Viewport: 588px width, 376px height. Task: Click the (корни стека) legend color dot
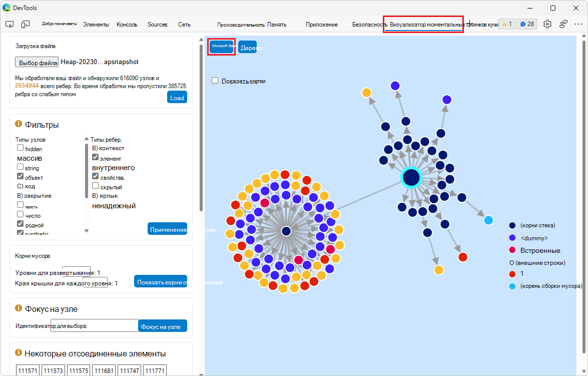tap(512, 225)
